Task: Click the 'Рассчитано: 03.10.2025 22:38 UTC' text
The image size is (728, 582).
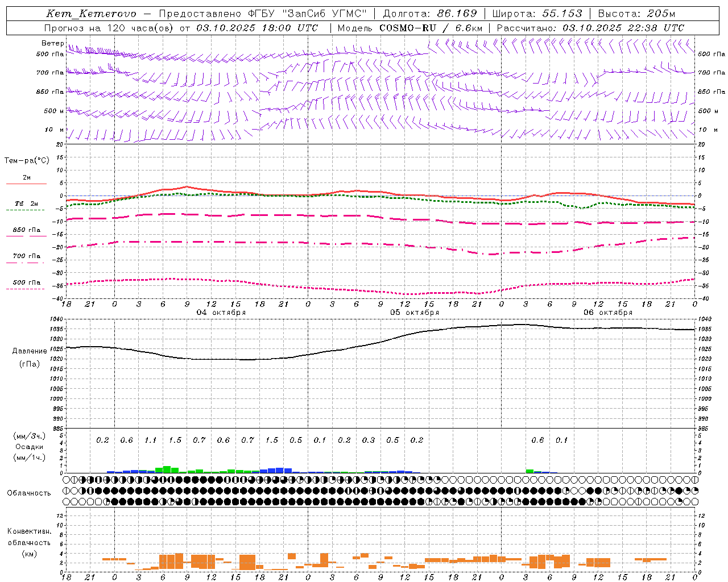Action: (x=590, y=28)
